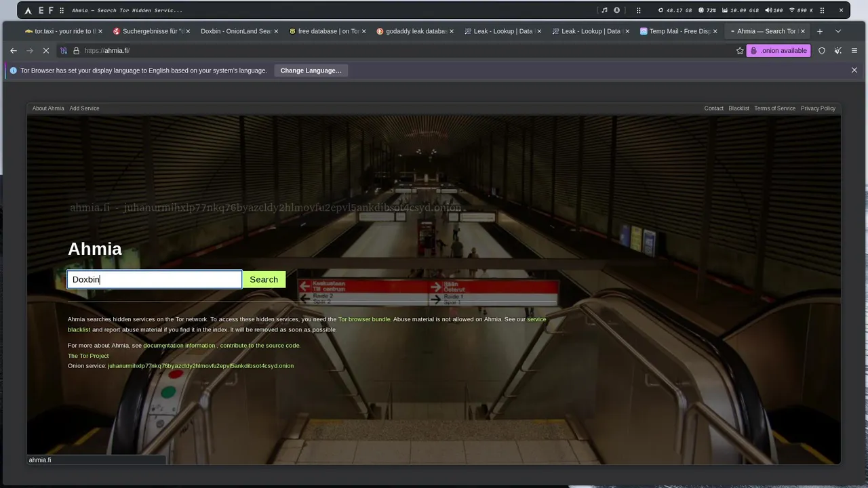The width and height of the screenshot is (868, 488).
Task: Dismiss the language notification bar
Action: point(854,70)
